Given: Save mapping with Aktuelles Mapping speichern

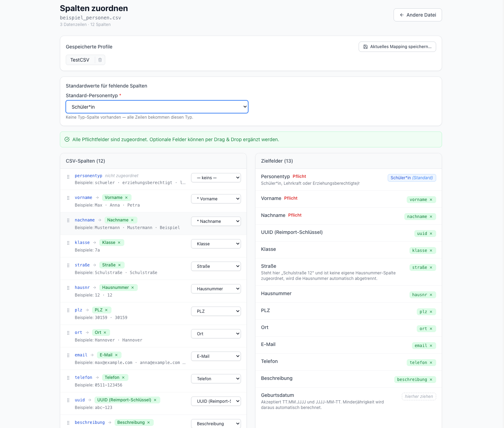Looking at the screenshot, I should tap(397, 47).
